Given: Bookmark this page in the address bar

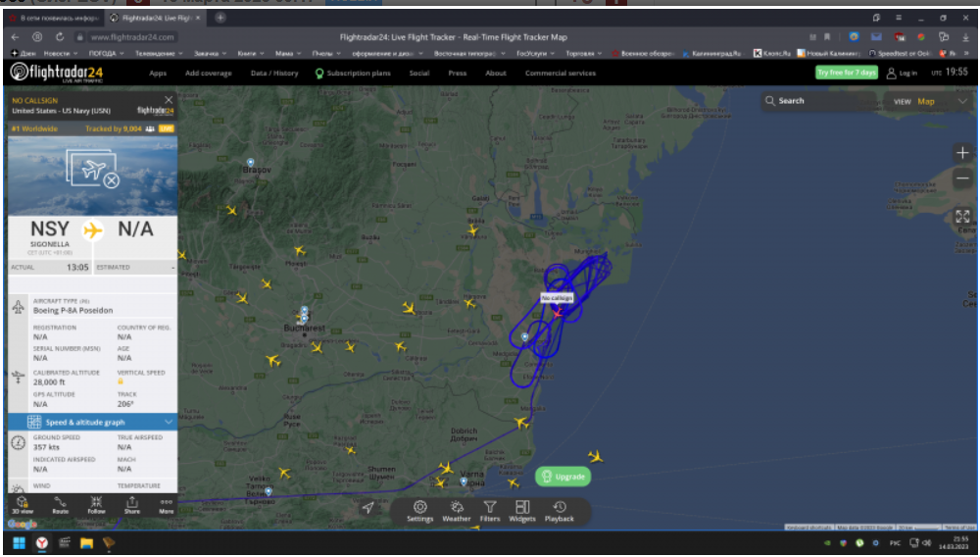Looking at the screenshot, I should [x=827, y=37].
